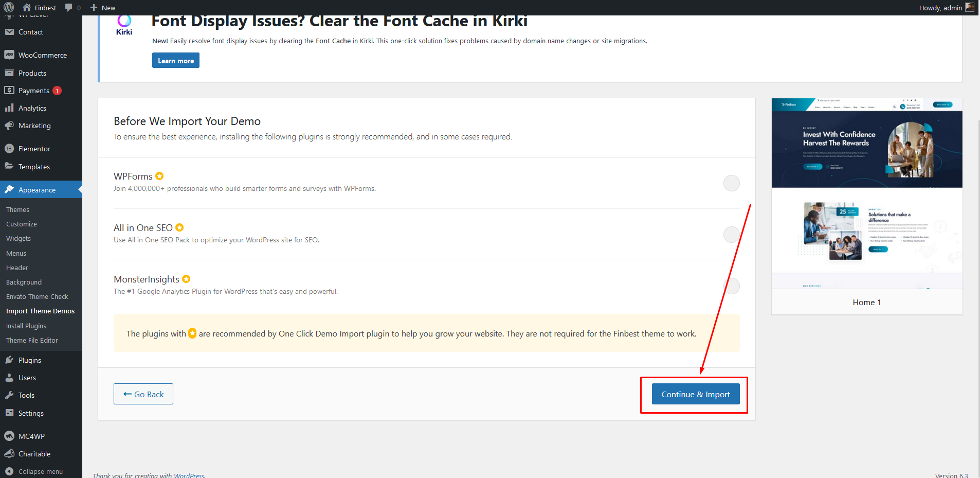Open the Customize submenu item
Screen dimensions: 980x478
(x=22, y=224)
